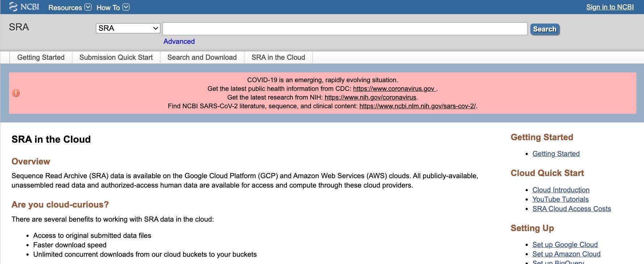644x264 pixels.
Task: Go to the SRA in the Cloud tab
Action: 278,57
